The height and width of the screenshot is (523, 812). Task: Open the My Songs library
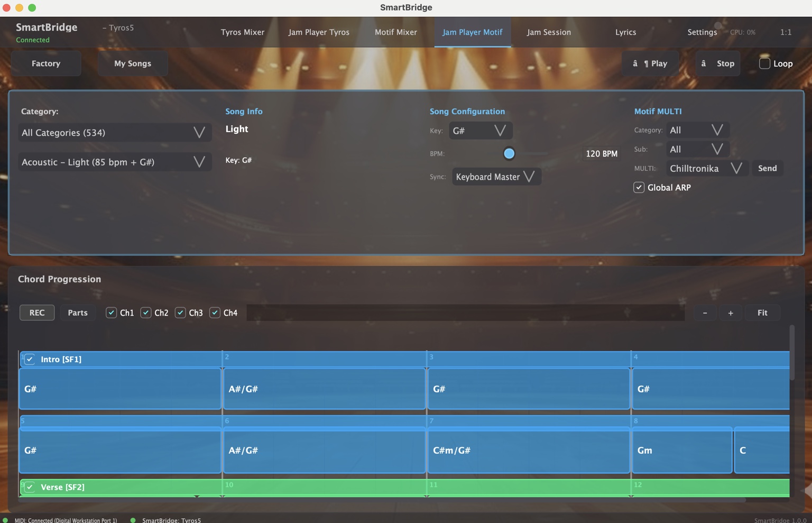(x=132, y=63)
